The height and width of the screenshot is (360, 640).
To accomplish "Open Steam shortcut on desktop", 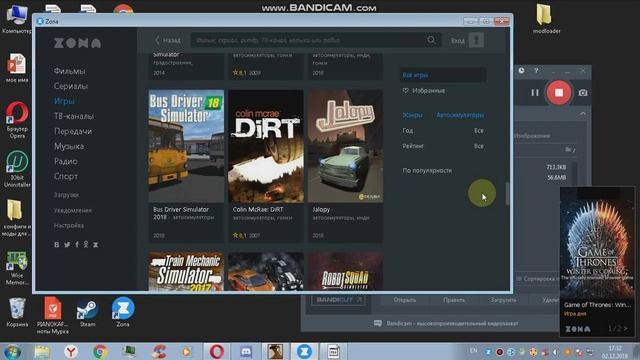I will click(x=87, y=313).
